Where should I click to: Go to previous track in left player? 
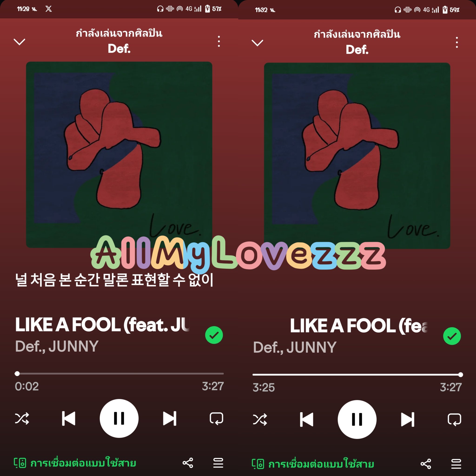pyautogui.click(x=69, y=418)
